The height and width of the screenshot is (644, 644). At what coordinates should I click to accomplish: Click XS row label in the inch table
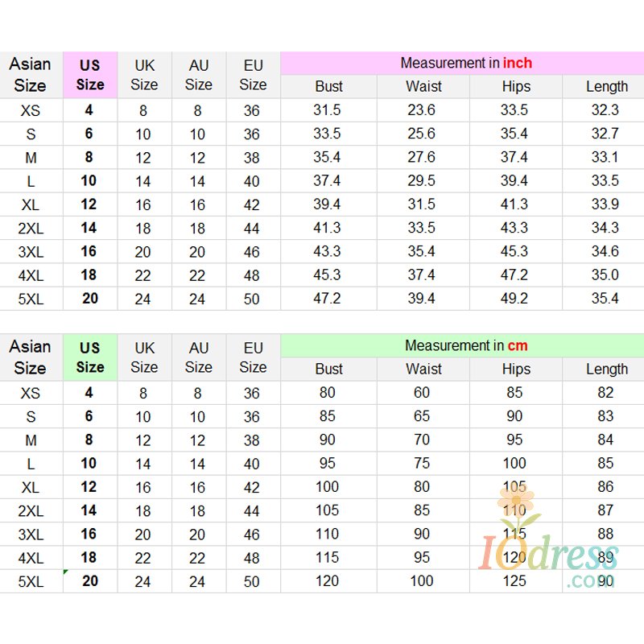coord(31,110)
